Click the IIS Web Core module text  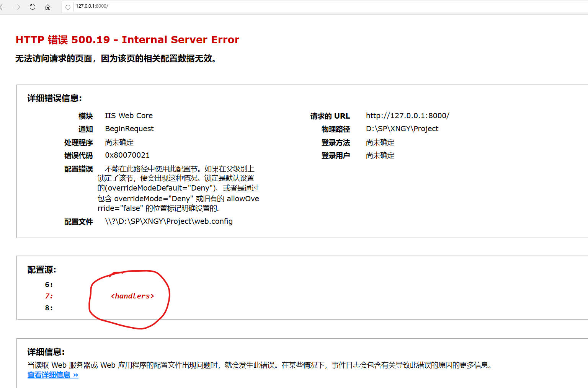point(129,116)
